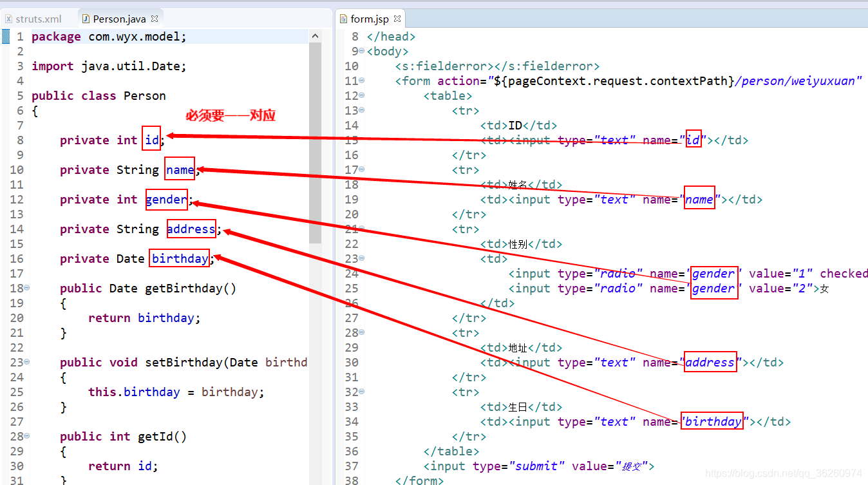Collapse setBirthday method at line 23

pos(27,362)
